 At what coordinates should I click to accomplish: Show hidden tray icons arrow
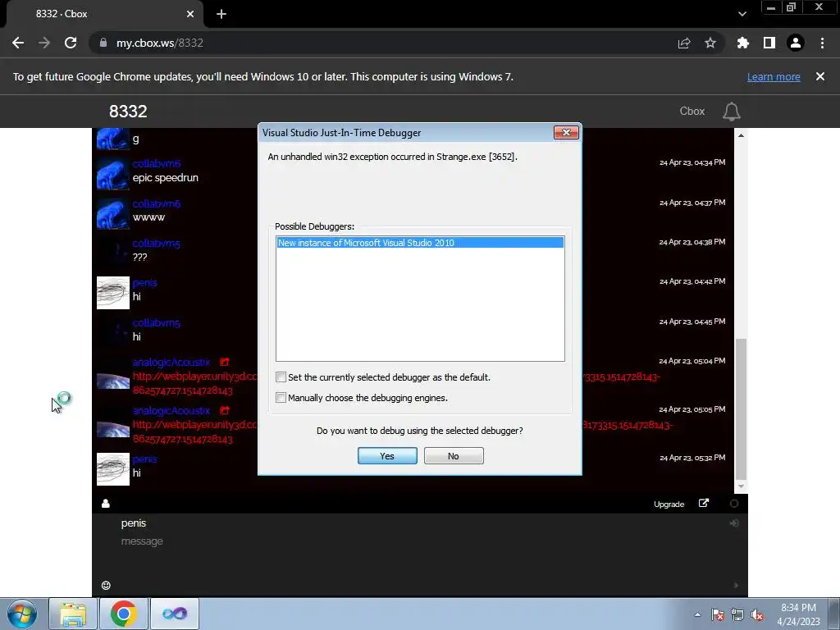pos(697,614)
